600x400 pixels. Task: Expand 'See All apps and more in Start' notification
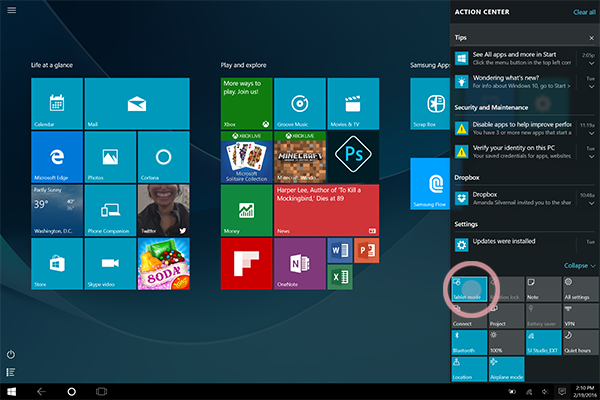[x=592, y=63]
